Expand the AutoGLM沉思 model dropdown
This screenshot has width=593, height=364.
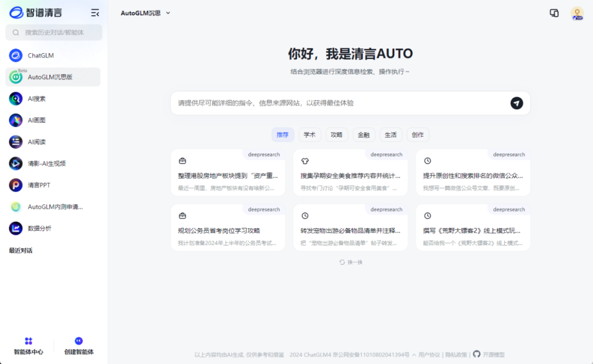click(168, 13)
